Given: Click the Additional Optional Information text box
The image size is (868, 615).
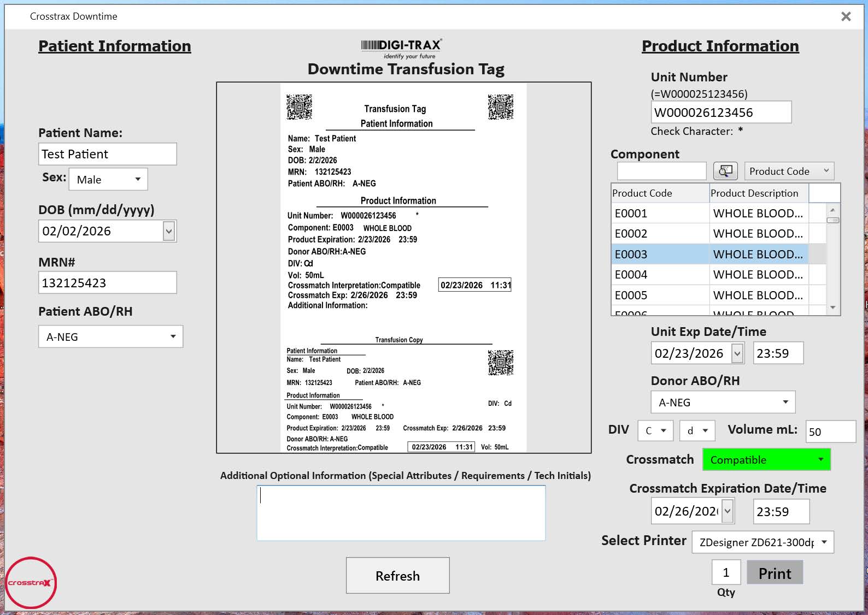Looking at the screenshot, I should pos(401,513).
